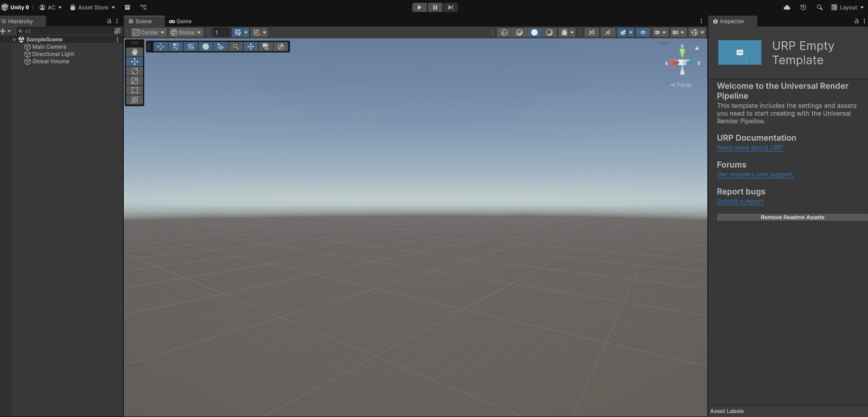868x417 pixels.
Task: Open the Hierarchy create (+) dropdown
Action: click(x=5, y=31)
